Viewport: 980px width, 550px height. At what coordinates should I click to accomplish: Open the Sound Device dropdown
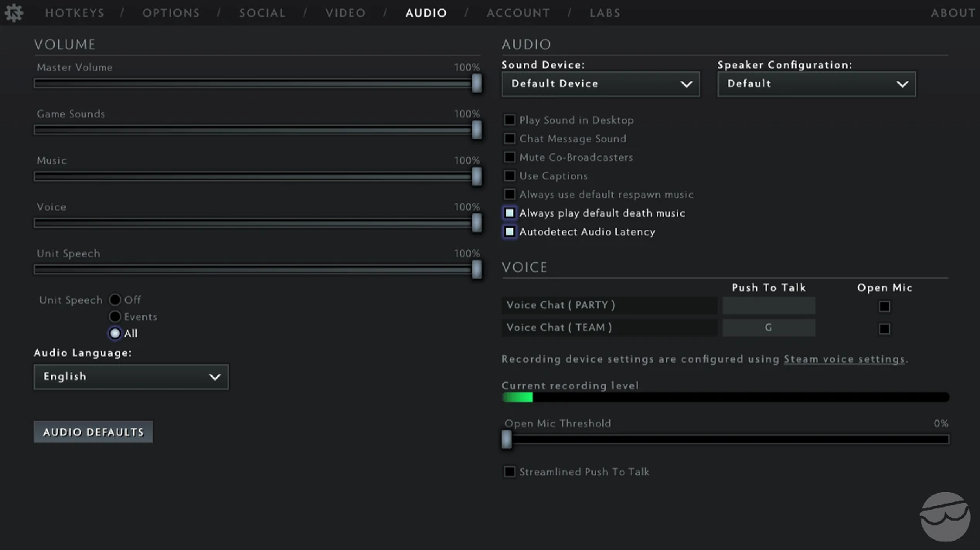[x=601, y=83]
